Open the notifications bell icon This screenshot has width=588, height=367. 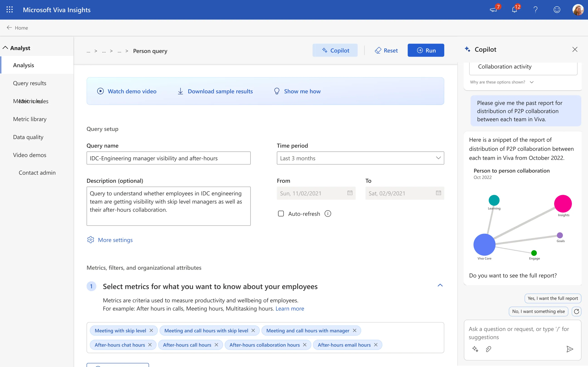pyautogui.click(x=514, y=10)
